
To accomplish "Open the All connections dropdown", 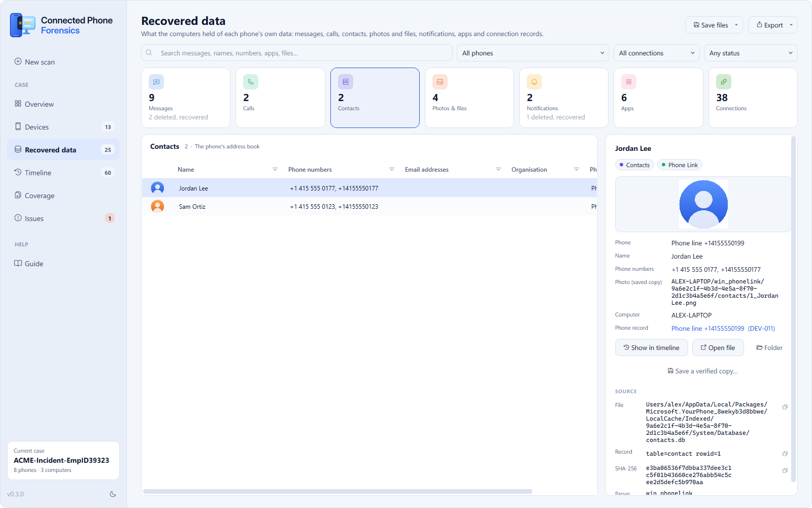I will click(x=656, y=53).
